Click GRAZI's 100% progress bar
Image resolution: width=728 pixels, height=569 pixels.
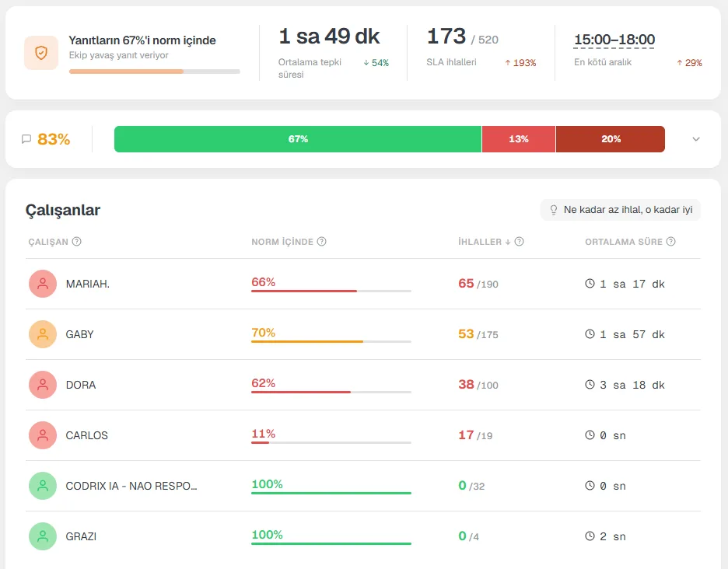pos(331,544)
